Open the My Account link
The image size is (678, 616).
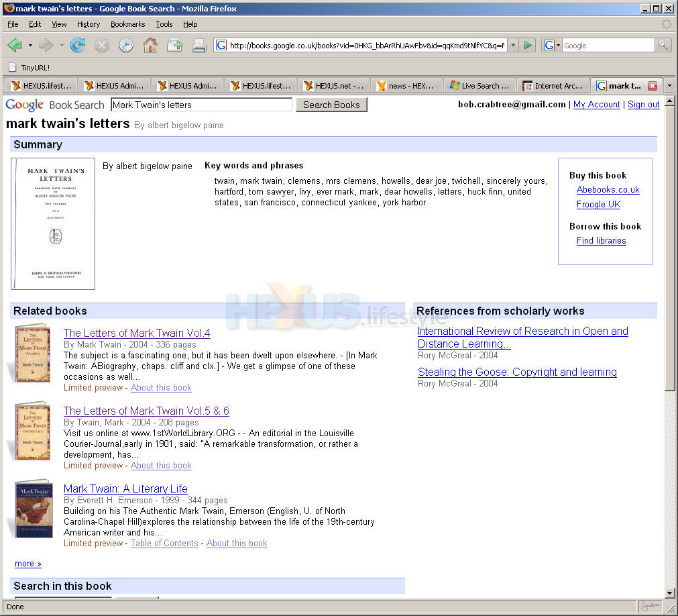coord(596,104)
